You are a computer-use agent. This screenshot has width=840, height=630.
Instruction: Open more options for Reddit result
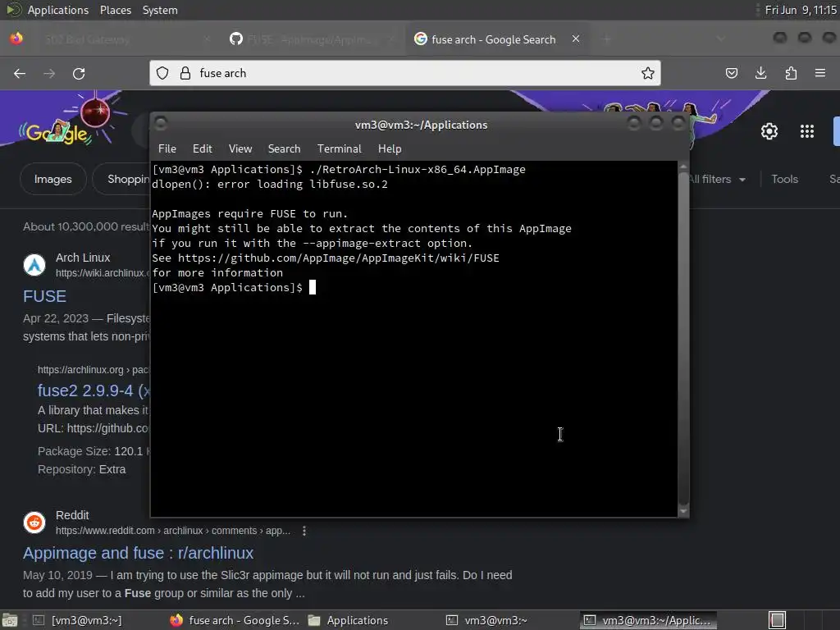(x=304, y=531)
